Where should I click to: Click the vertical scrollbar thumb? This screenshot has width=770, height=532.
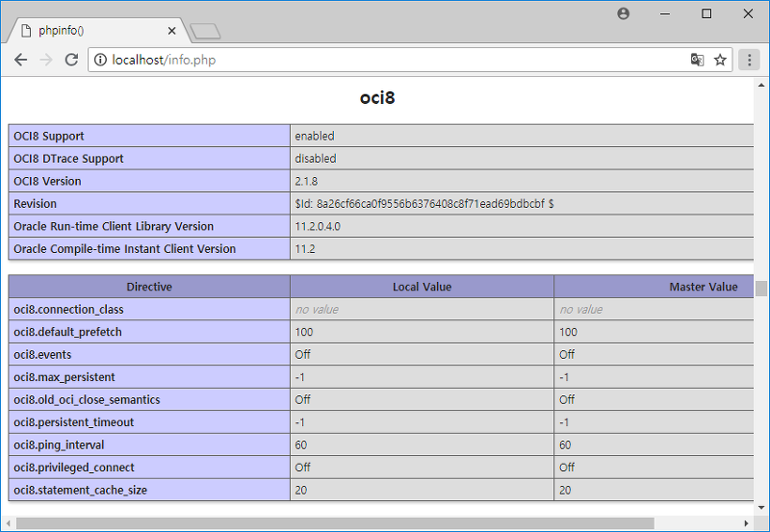pyautogui.click(x=761, y=289)
